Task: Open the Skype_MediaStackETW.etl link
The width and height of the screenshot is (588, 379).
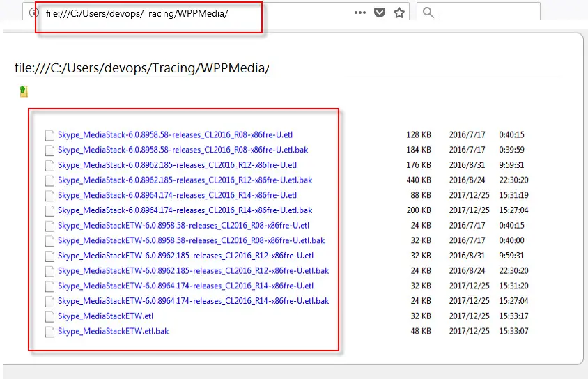Action: (105, 316)
